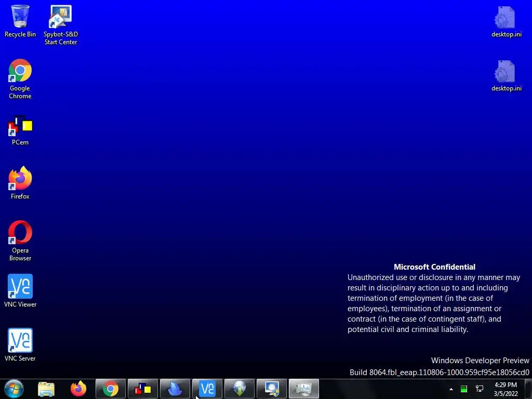Select the PCem desktop shortcut
The width and height of the screenshot is (532, 399).
[x=20, y=130]
